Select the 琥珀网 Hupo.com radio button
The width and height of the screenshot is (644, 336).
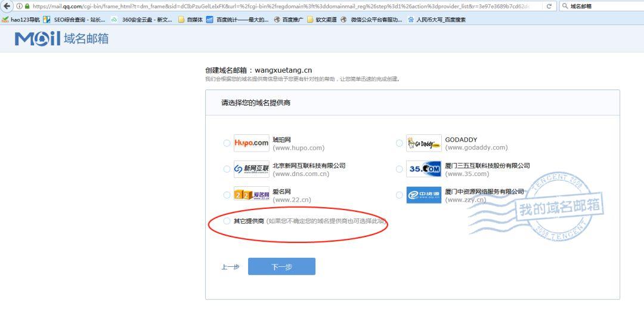click(227, 143)
